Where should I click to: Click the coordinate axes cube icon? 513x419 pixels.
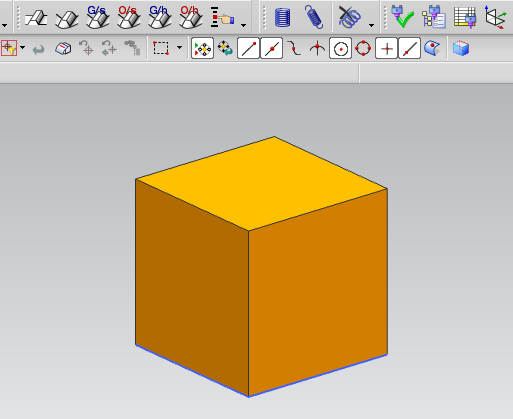pyautogui.click(x=496, y=17)
